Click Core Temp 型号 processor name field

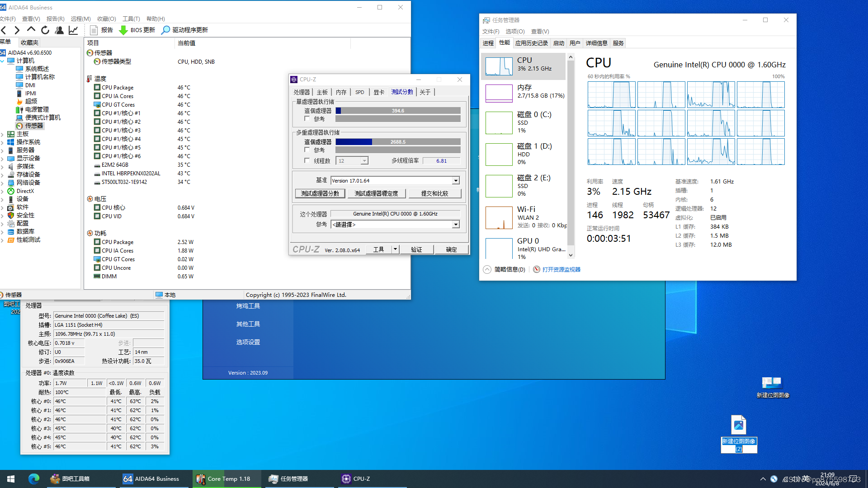108,316
